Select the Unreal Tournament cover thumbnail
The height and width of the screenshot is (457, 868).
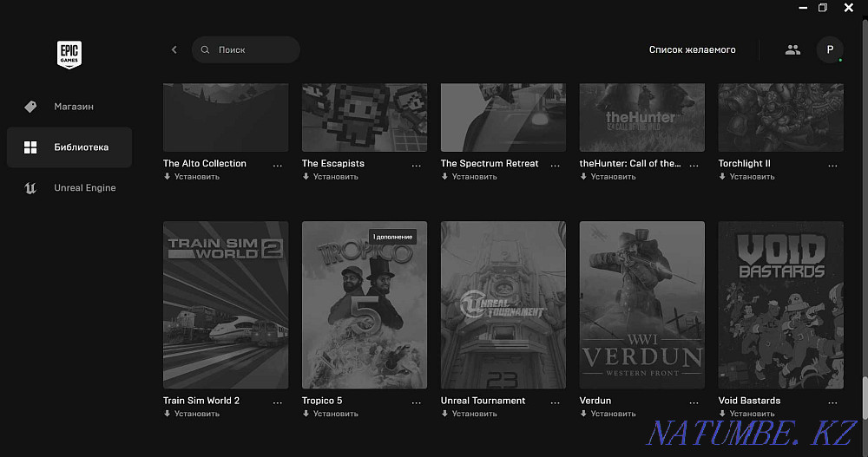point(503,304)
